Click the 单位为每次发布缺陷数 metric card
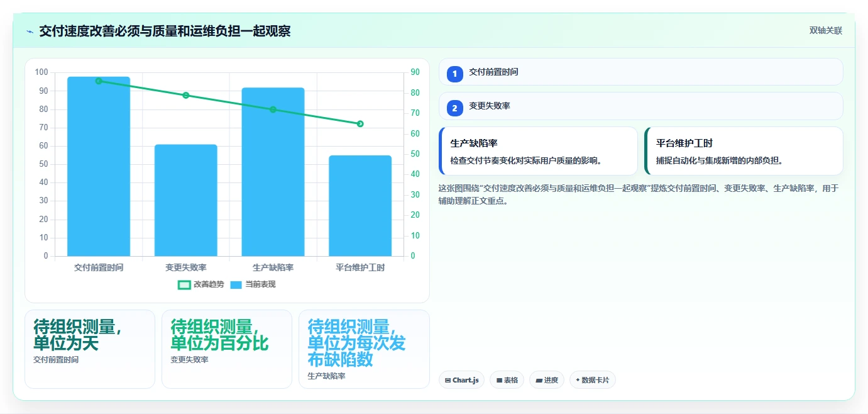 pos(364,349)
